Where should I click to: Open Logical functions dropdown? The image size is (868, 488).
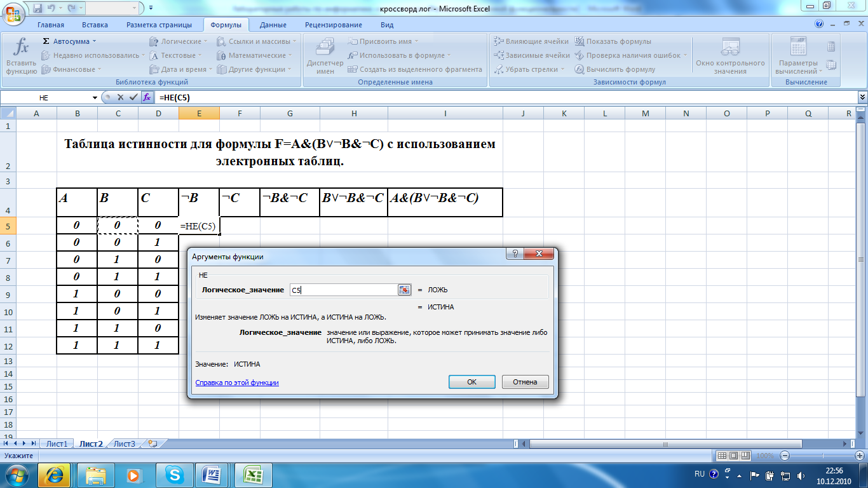(179, 41)
